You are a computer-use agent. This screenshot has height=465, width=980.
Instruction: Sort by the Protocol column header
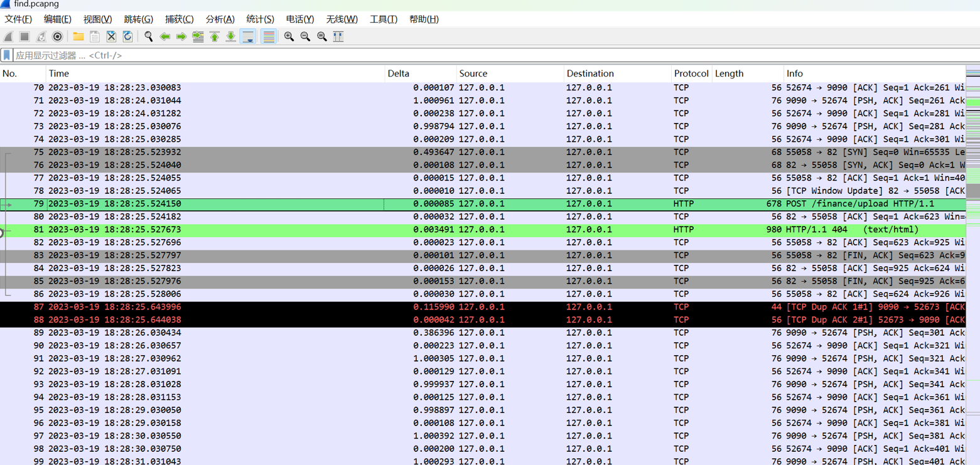(x=691, y=73)
